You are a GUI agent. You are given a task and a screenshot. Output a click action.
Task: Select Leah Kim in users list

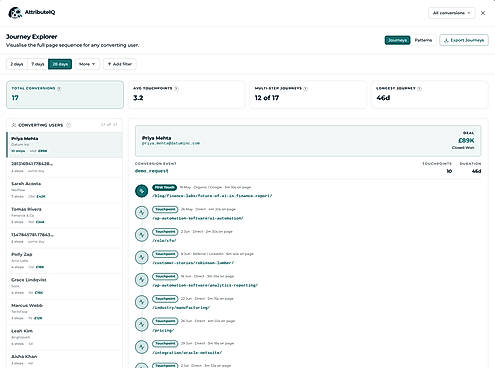tap(64, 337)
